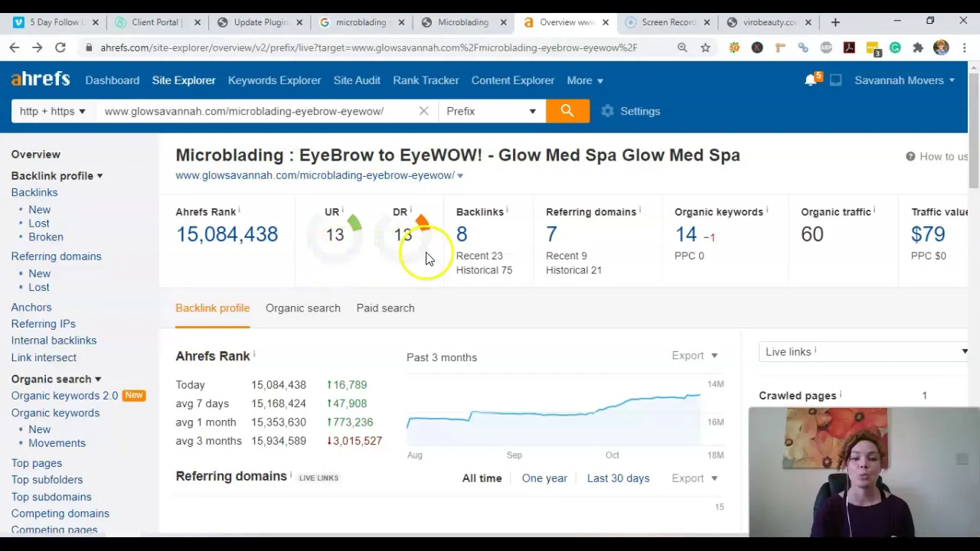
Task: Select the One year range
Action: coord(544,478)
